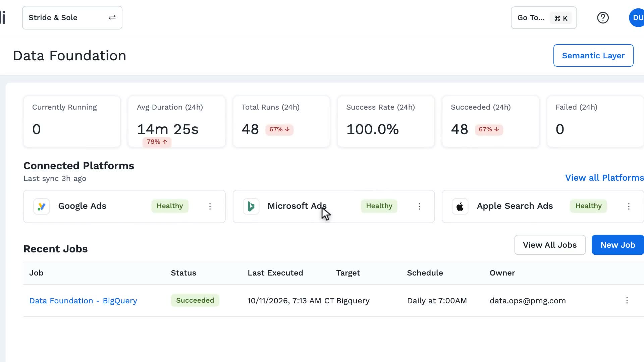
Task: Open three-dot menu for BigQuery job row
Action: pyautogui.click(x=627, y=301)
